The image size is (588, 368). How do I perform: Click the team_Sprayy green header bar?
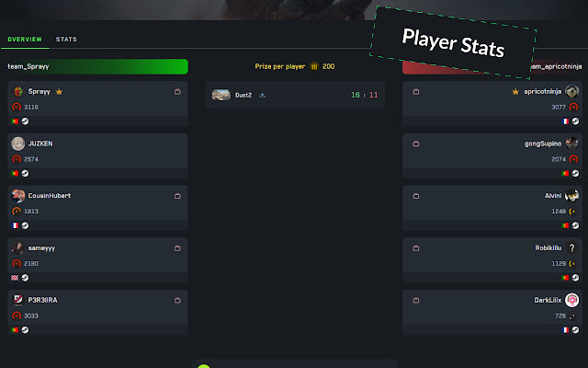(x=97, y=66)
